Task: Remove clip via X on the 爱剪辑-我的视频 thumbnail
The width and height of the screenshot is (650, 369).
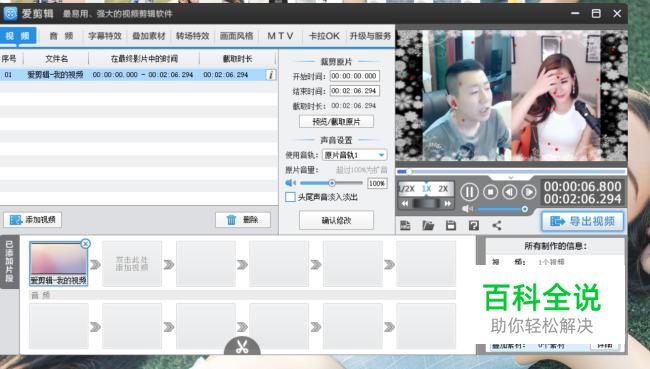Action: tap(85, 244)
